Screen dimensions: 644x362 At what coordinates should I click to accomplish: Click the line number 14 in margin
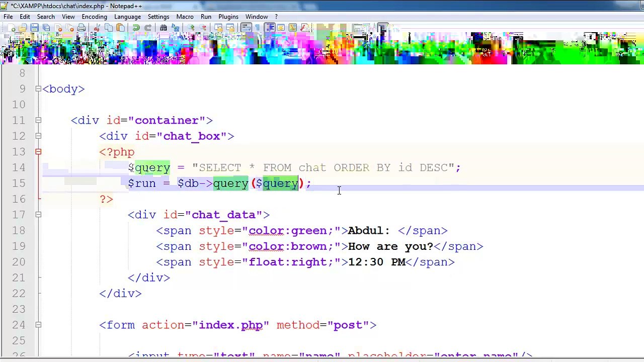pos(19,167)
